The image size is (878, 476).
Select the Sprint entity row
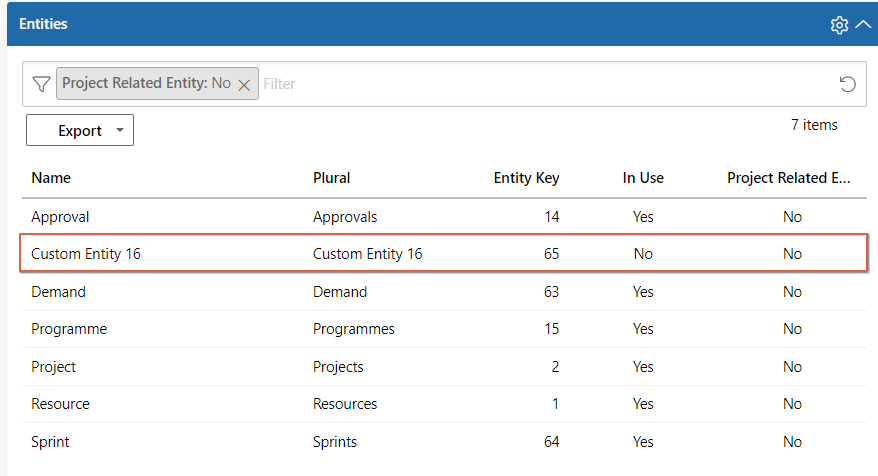pos(444,442)
